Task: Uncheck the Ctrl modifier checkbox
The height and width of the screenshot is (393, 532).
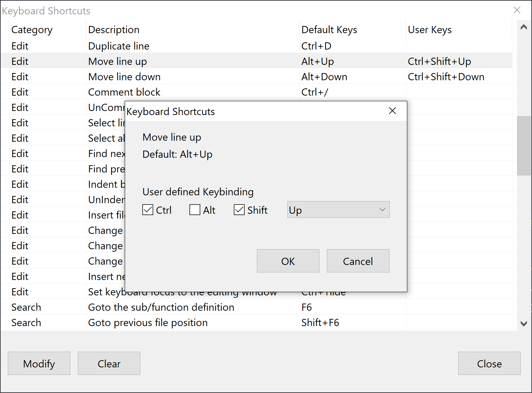Action: point(148,210)
